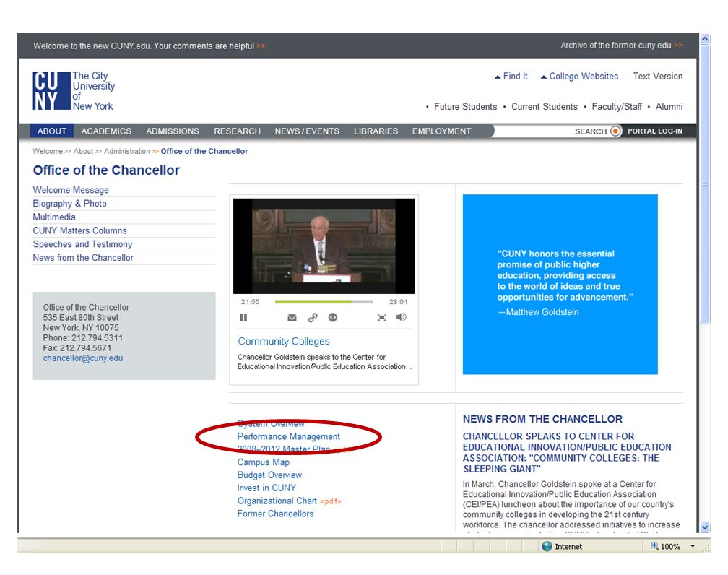This screenshot has width=728, height=575.
Task: Click the vertical scrollbar thumb
Action: click(705, 185)
